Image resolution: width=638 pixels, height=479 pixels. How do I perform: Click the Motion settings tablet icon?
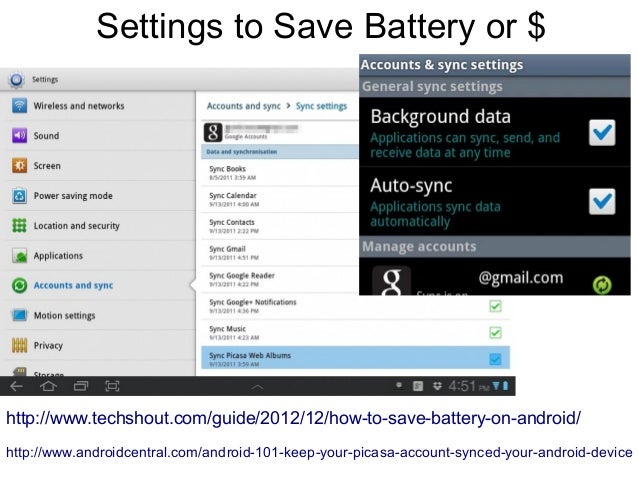pos(19,315)
